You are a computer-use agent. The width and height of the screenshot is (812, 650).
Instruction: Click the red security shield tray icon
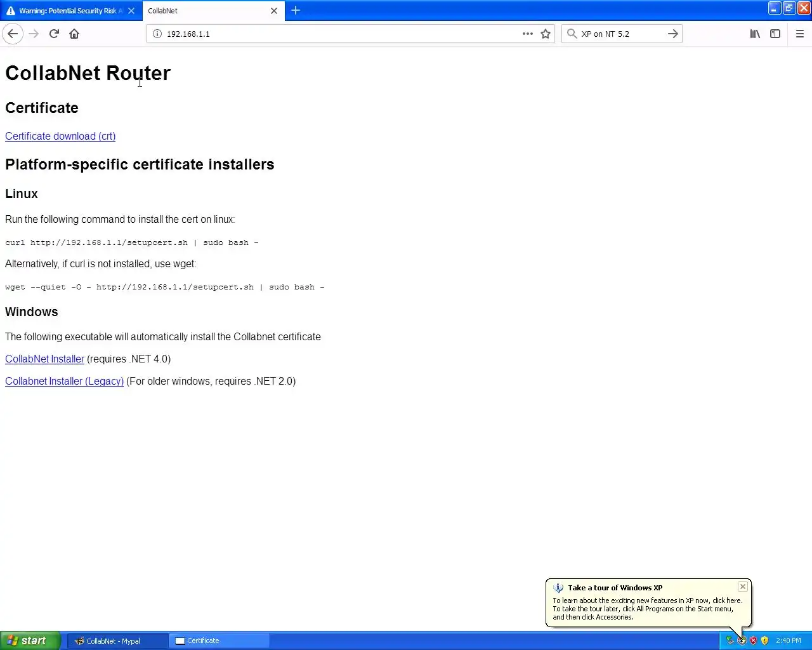[x=753, y=640]
